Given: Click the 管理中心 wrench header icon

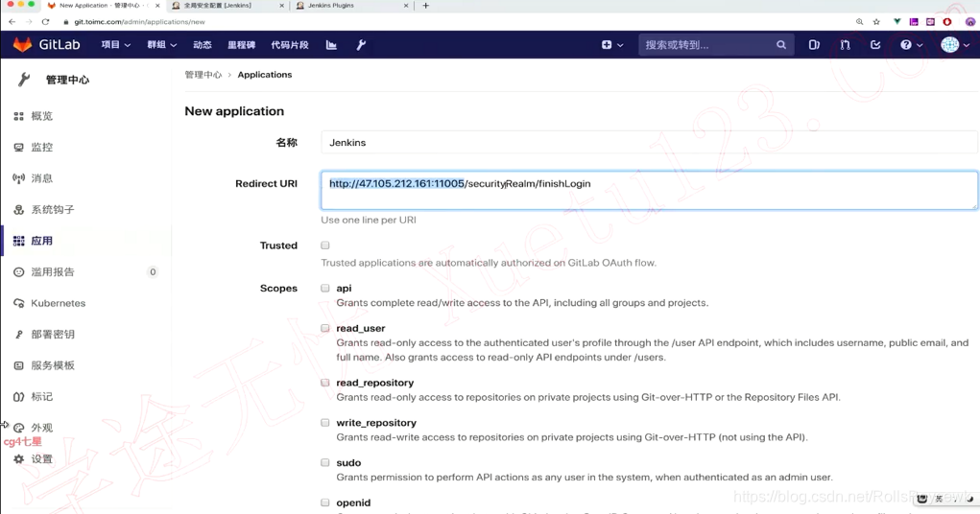Looking at the screenshot, I should point(24,80).
